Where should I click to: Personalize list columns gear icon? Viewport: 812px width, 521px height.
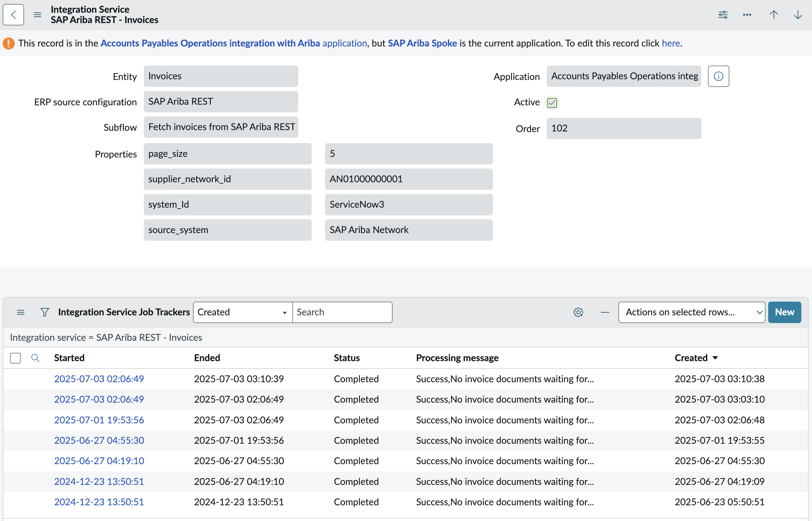[x=578, y=312]
